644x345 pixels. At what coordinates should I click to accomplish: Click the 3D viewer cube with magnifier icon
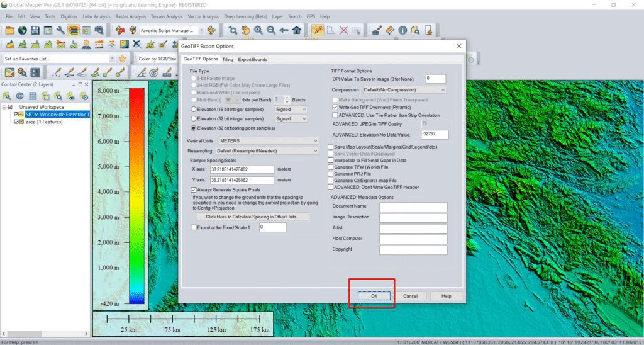[22, 73]
